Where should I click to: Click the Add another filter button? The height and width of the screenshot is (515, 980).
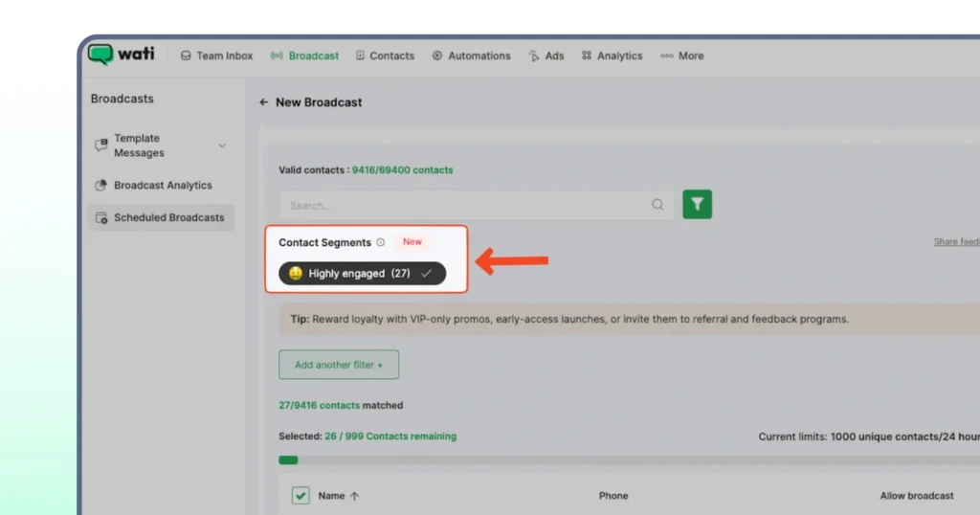(x=339, y=365)
